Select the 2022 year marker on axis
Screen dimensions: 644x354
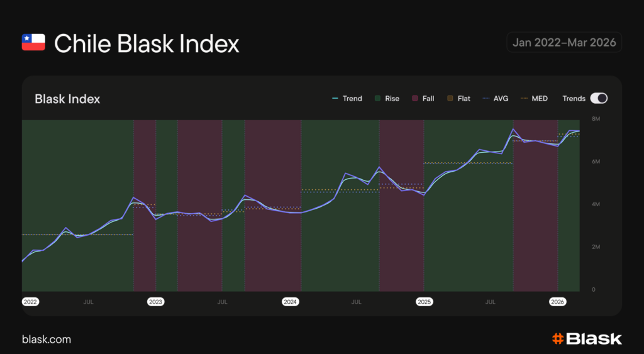[30, 302]
